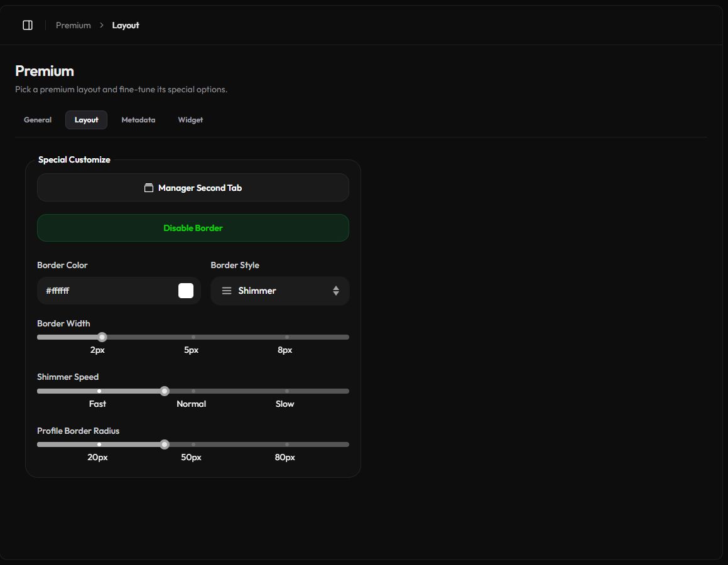Go to the Widget tab
Screen dimensions: 728x565
190,120
